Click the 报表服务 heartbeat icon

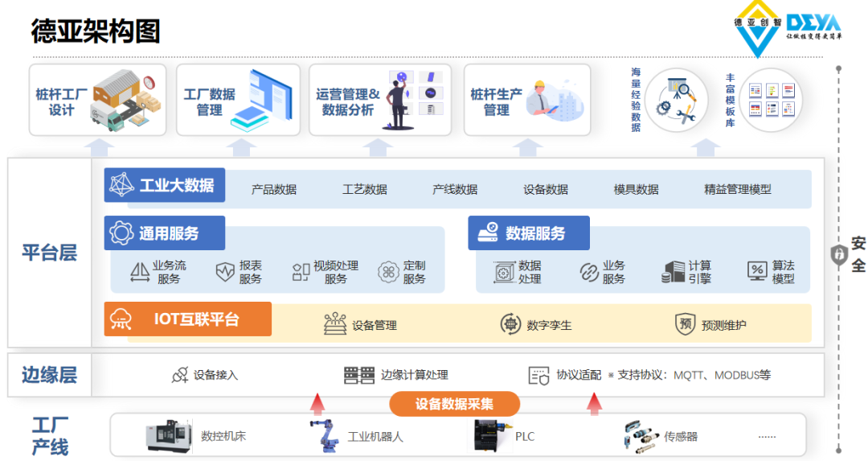225,272
